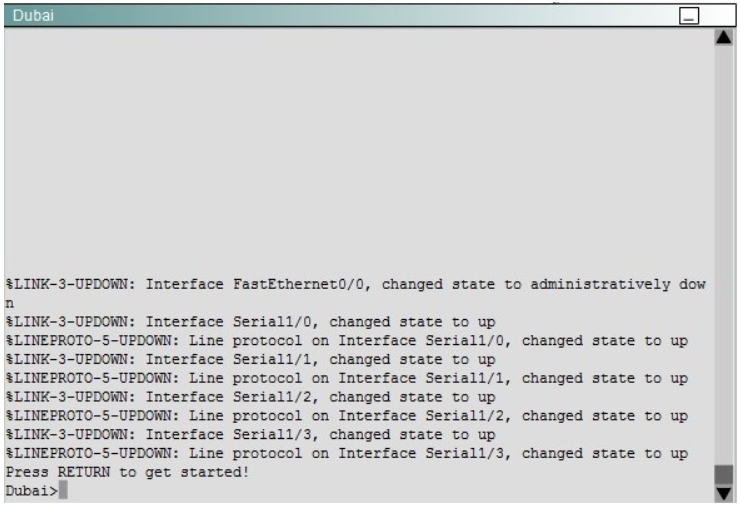Click the LINEPROTO Serial1/1 line protocol message

coord(347,379)
